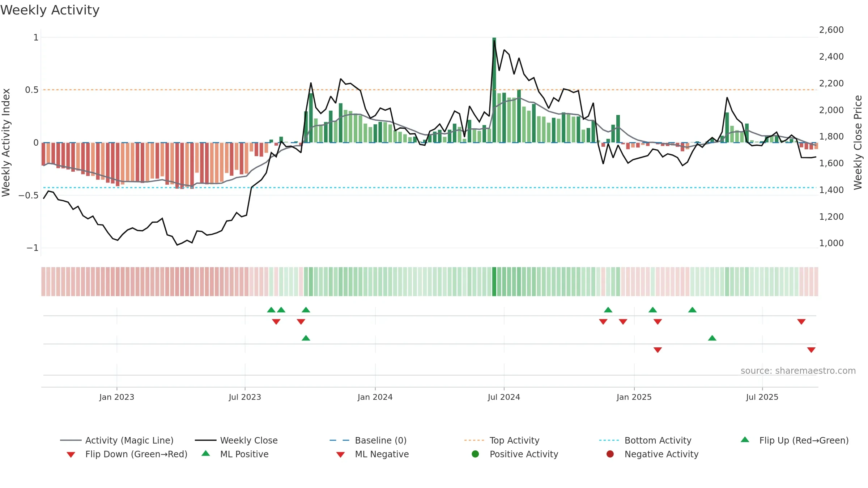
Task: Toggle Flip Down (Green→Red) legend entry
Action: (x=127, y=454)
